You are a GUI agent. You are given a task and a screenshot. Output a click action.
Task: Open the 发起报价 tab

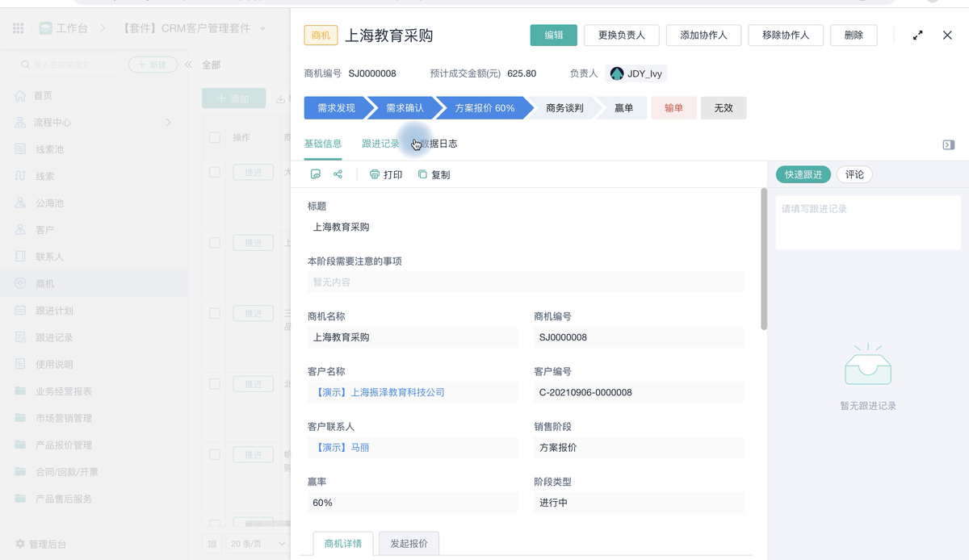409,544
